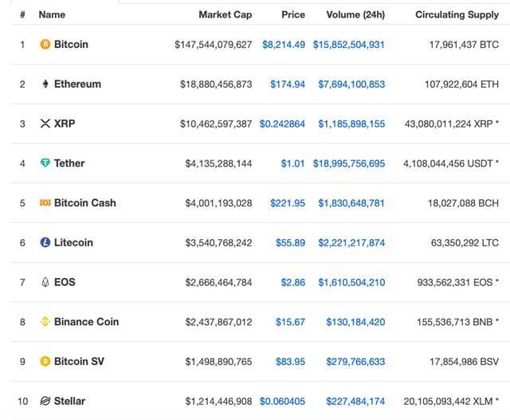Image resolution: width=510 pixels, height=420 pixels.
Task: Open the Bitcoin price link $8,214.49
Action: click(283, 45)
